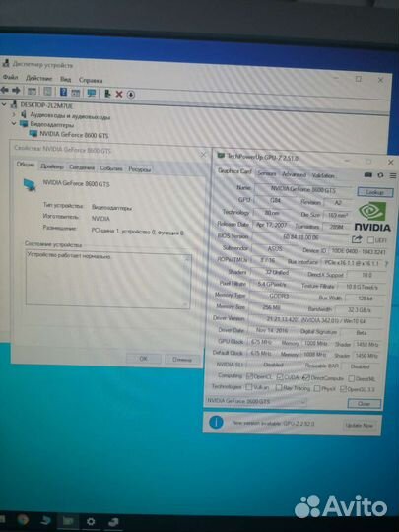Click the Back arrow in Device Manager toolbar
This screenshot has height=532, width=399.
(4, 91)
